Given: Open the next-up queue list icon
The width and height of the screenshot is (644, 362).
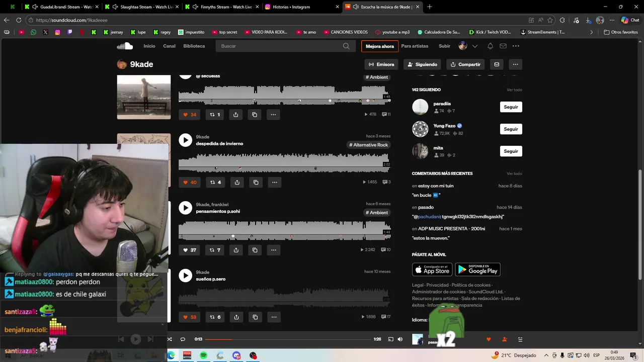Looking at the screenshot, I should [x=520, y=339].
